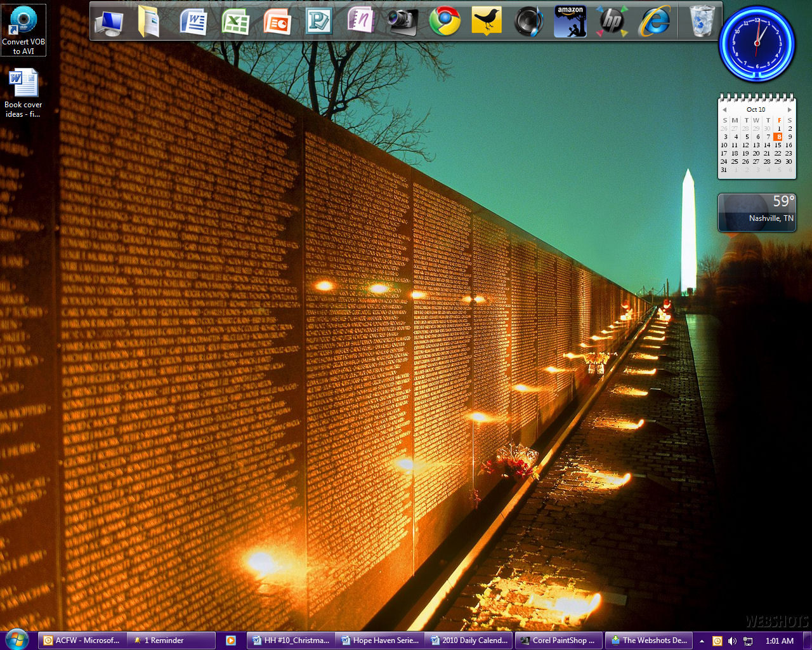Select October 15 on the calendar gadget
This screenshot has width=812, height=650.
point(778,145)
